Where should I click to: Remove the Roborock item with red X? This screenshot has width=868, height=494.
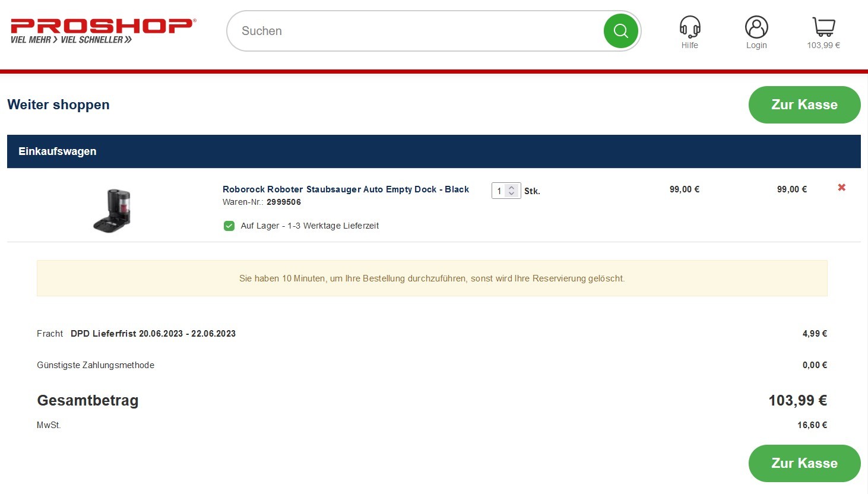tap(841, 188)
